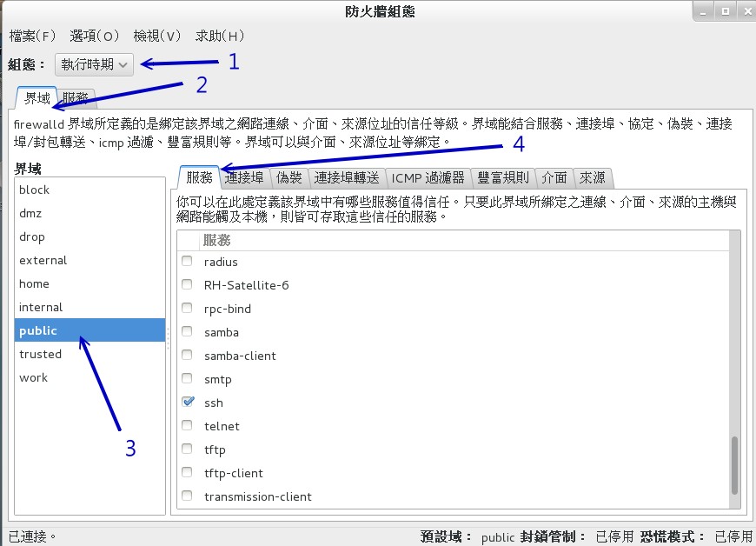
Task: Enable the smtp service
Action: point(187,379)
